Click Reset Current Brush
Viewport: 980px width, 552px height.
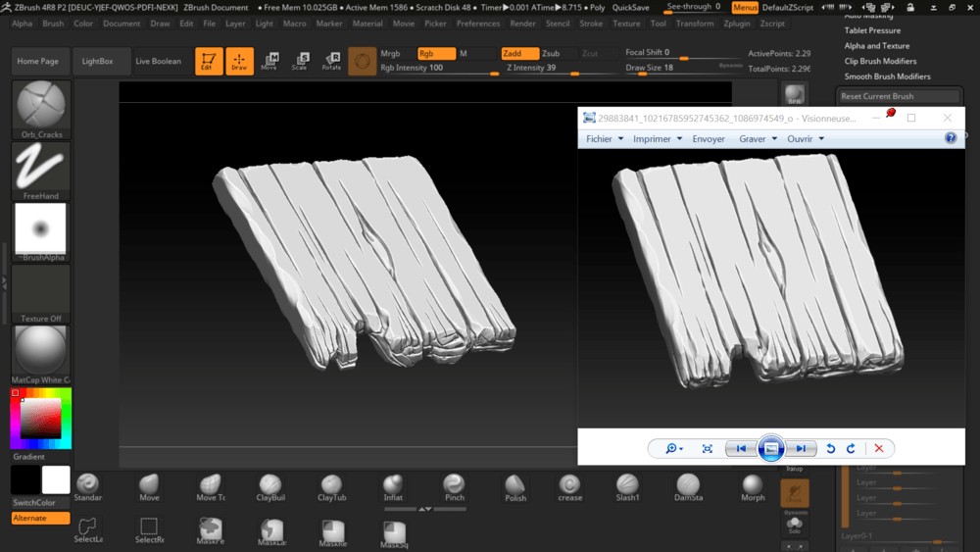(x=898, y=96)
